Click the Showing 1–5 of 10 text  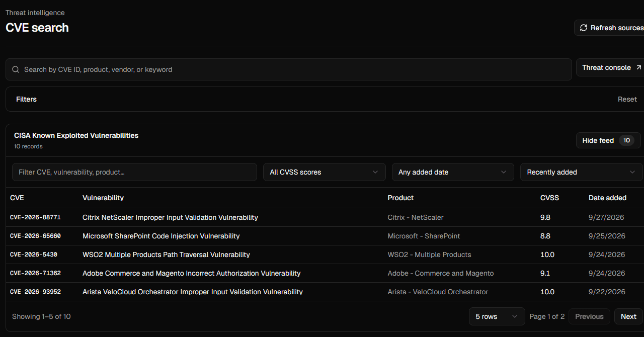click(x=41, y=316)
